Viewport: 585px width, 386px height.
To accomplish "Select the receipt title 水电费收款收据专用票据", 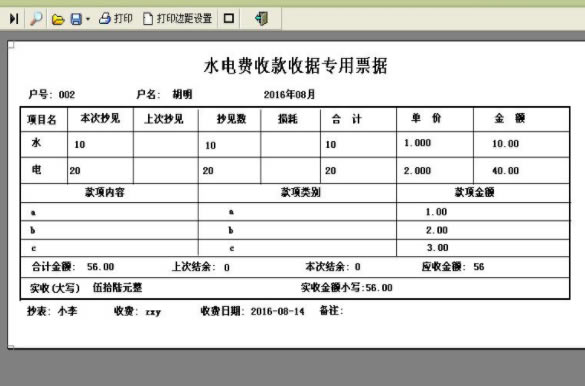I will [295, 66].
